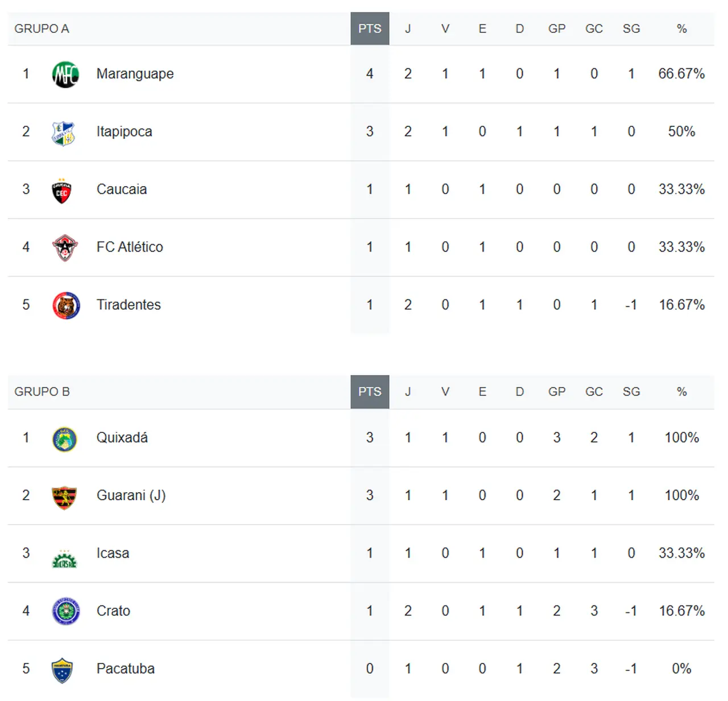Click the Caucaia team crest
The width and height of the screenshot is (728, 701).
pyautogui.click(x=62, y=191)
